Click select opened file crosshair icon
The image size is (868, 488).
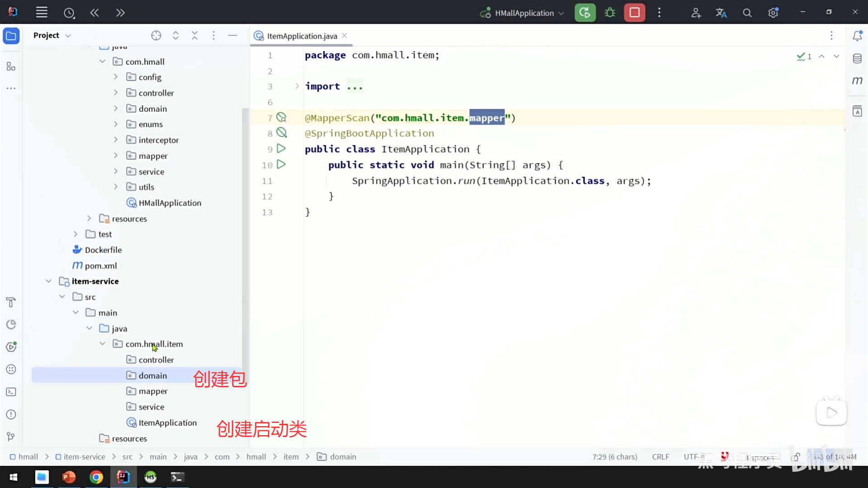tap(156, 36)
